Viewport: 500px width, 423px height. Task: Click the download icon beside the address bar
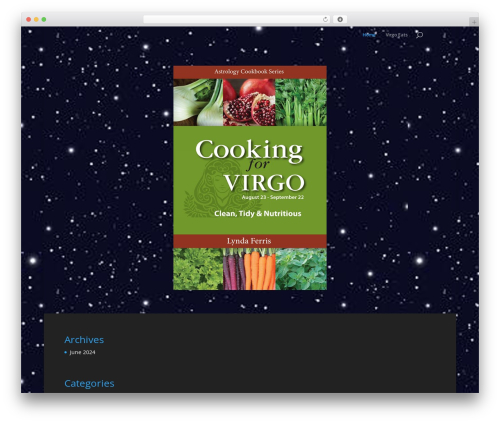click(340, 19)
